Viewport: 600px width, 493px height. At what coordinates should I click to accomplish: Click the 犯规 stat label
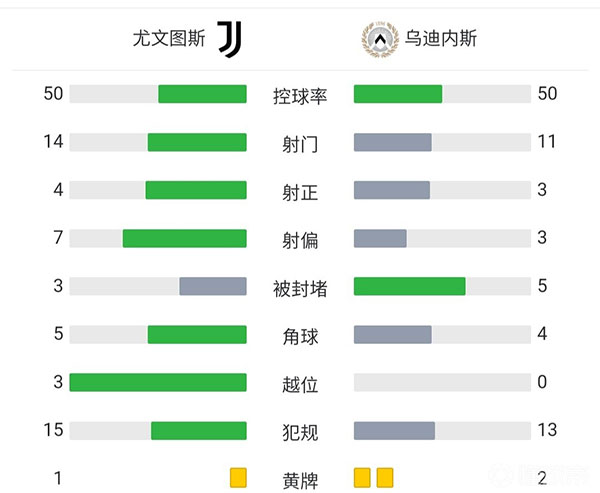300,432
